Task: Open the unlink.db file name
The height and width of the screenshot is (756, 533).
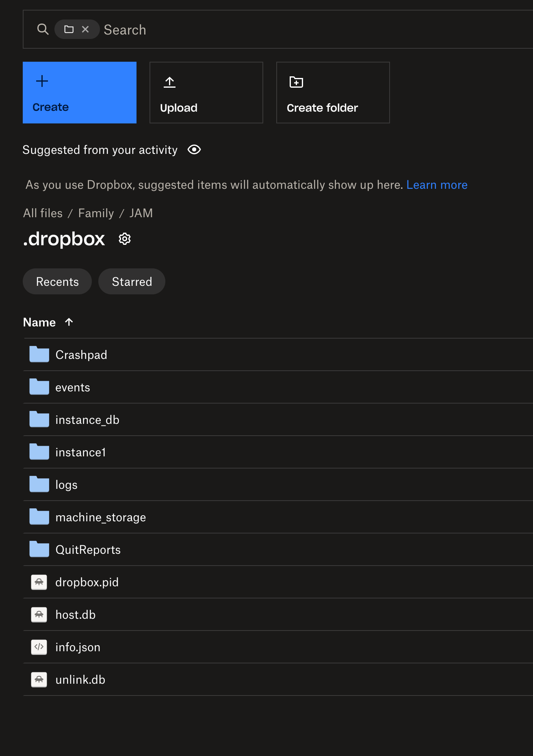Action: (x=80, y=680)
